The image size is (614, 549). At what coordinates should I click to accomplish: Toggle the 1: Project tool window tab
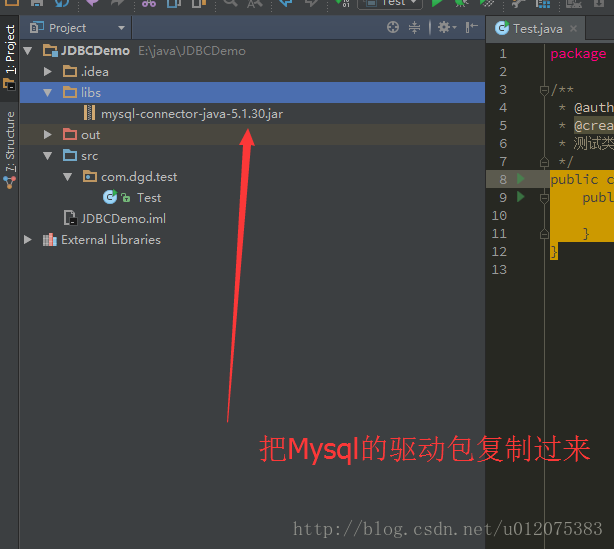(9, 57)
